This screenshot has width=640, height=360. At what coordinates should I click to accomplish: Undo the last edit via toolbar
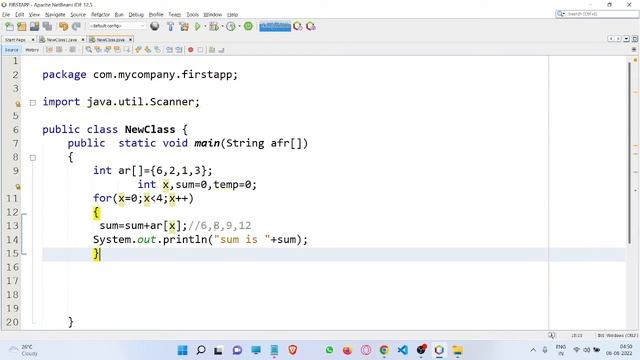pyautogui.click(x=63, y=27)
